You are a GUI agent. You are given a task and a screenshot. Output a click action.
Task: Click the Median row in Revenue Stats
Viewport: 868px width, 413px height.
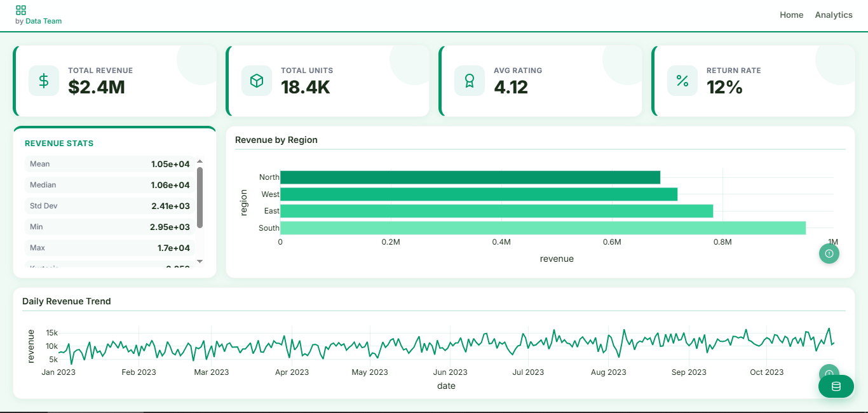[110, 185]
